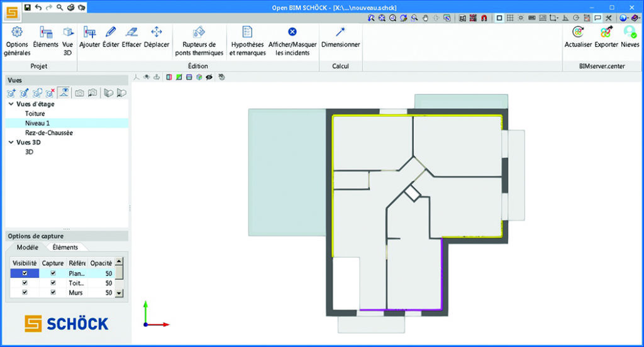Open the dropdown arrow beside the crop-frame icon
Viewport: 644px width, 347px height.
coord(558,18)
